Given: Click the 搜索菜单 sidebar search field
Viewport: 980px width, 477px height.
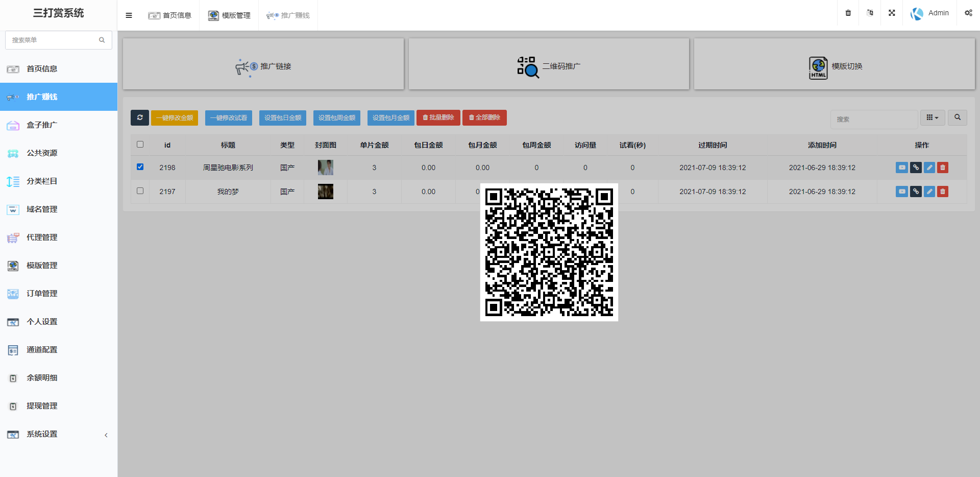Looking at the screenshot, I should pos(54,40).
